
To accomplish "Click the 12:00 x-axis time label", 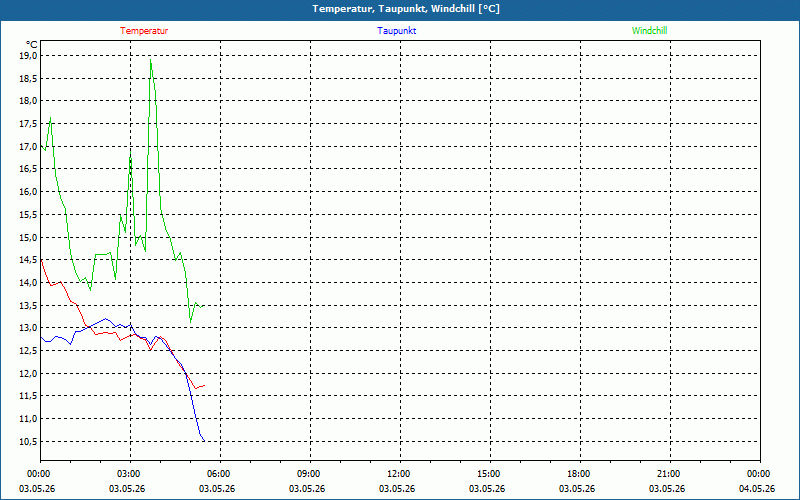I will coord(400,474).
